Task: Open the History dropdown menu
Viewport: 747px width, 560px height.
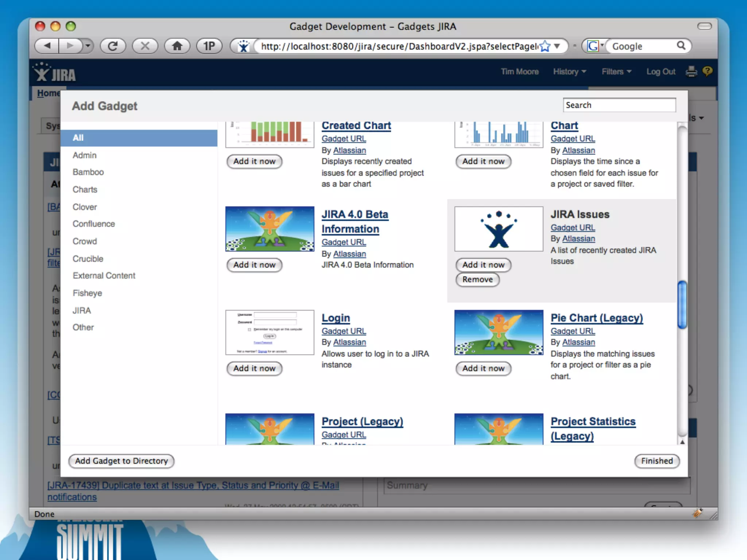Action: pyautogui.click(x=569, y=71)
